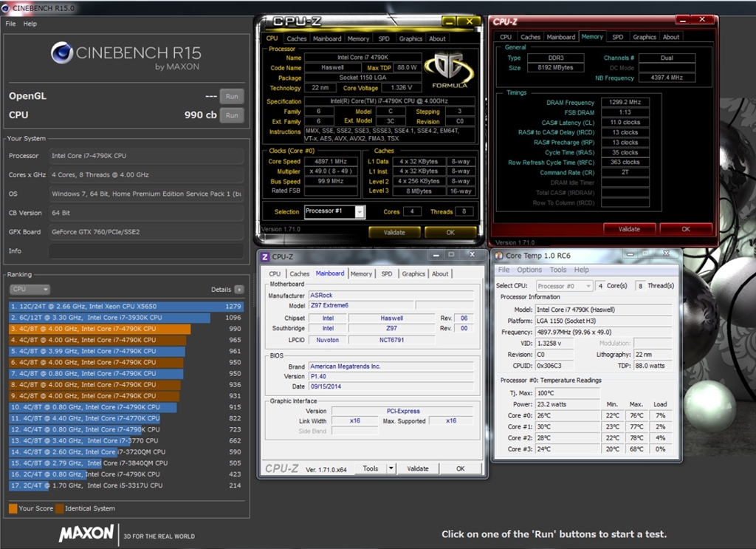Viewport: 756px width, 549px height.
Task: Select ranking row 13 i7-3770 CPU
Action: [x=126, y=440]
